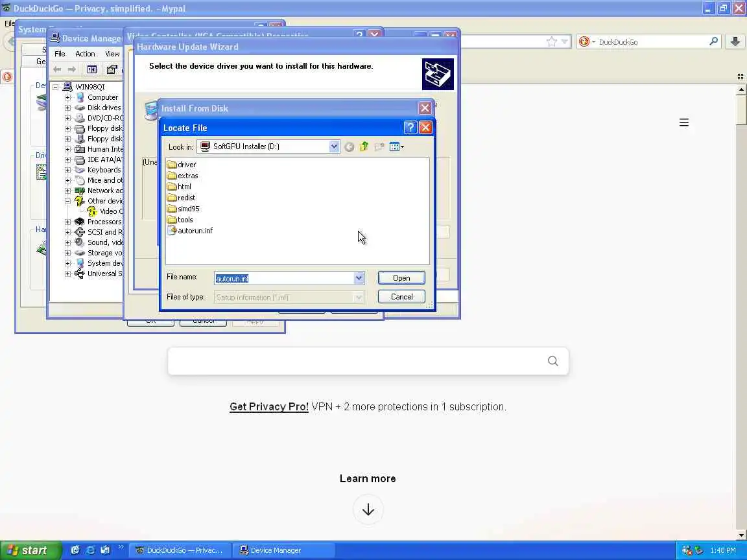Open the View Menu in Locate File
Image resolution: width=747 pixels, height=560 pixels.
tap(396, 146)
